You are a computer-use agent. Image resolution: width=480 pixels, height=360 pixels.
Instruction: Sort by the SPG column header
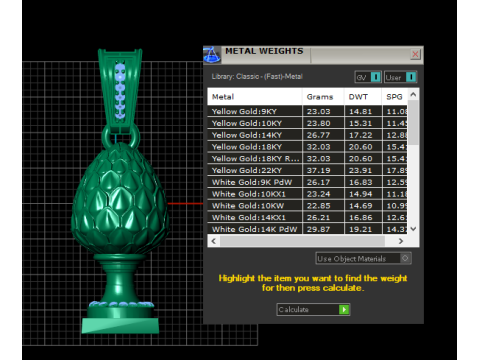[395, 97]
